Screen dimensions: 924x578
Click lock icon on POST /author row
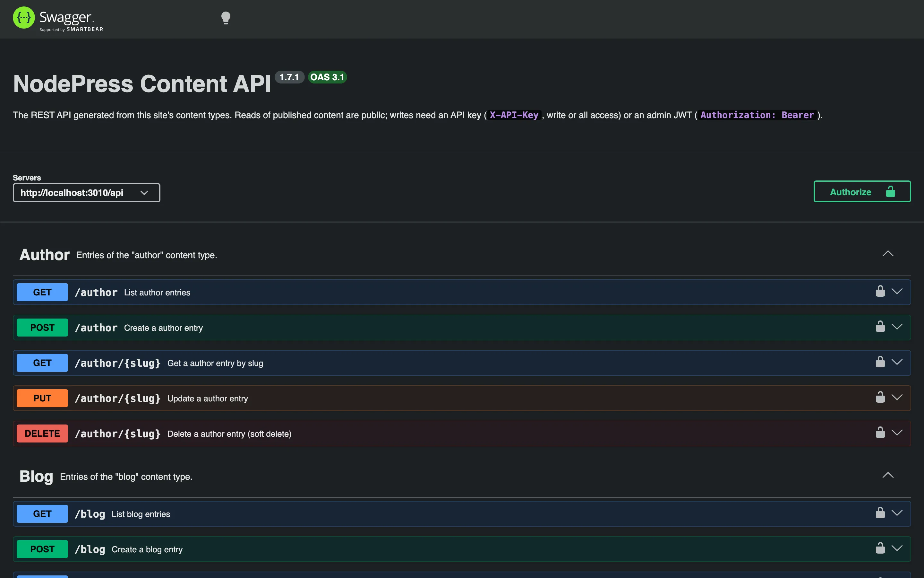coord(880,327)
